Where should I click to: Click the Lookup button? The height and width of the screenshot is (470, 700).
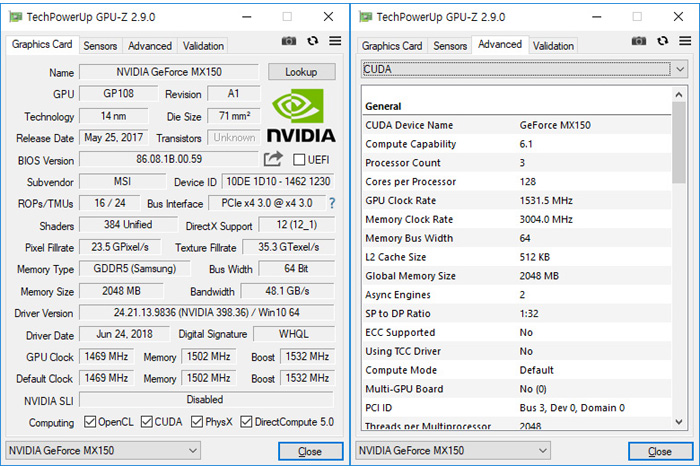(x=301, y=72)
